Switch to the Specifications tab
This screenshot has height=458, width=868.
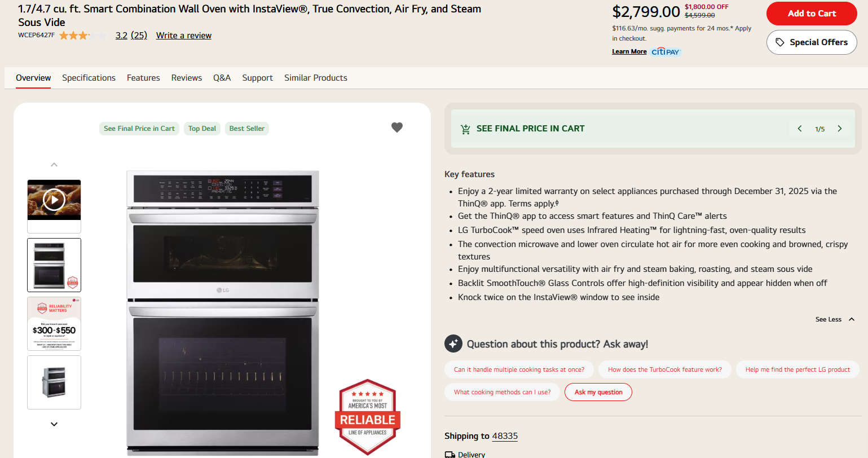[x=89, y=78]
